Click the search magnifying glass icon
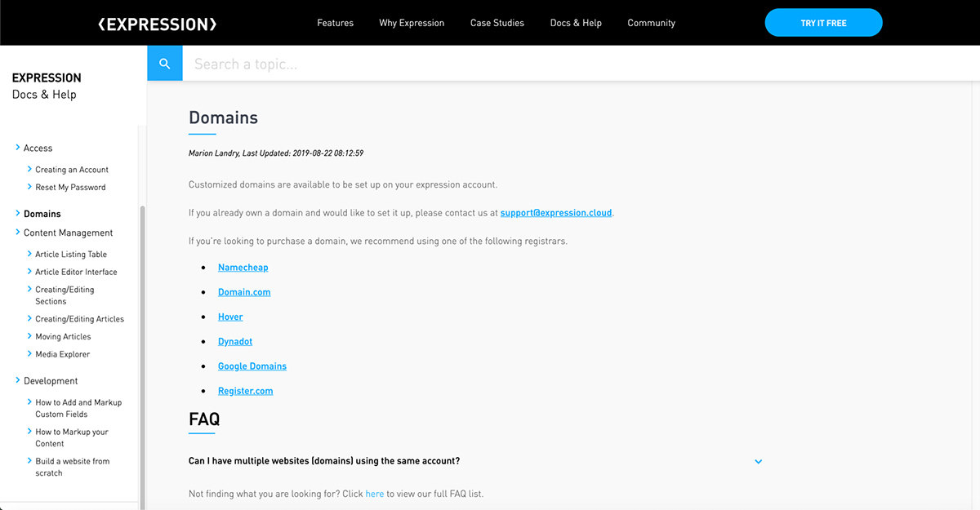Viewport: 980px width, 510px height. pyautogui.click(x=164, y=63)
